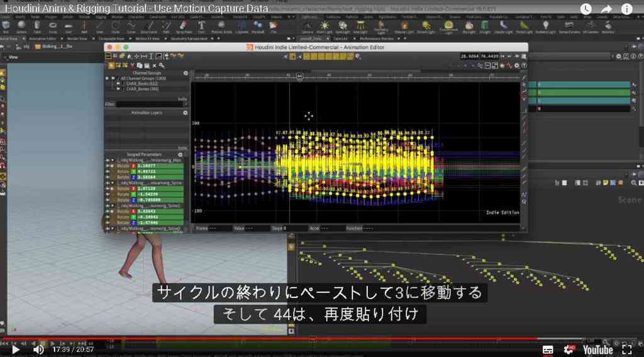Viewport: 644px width, 357px height.
Task: Select the Metaball shelf tool
Action: [258, 26]
